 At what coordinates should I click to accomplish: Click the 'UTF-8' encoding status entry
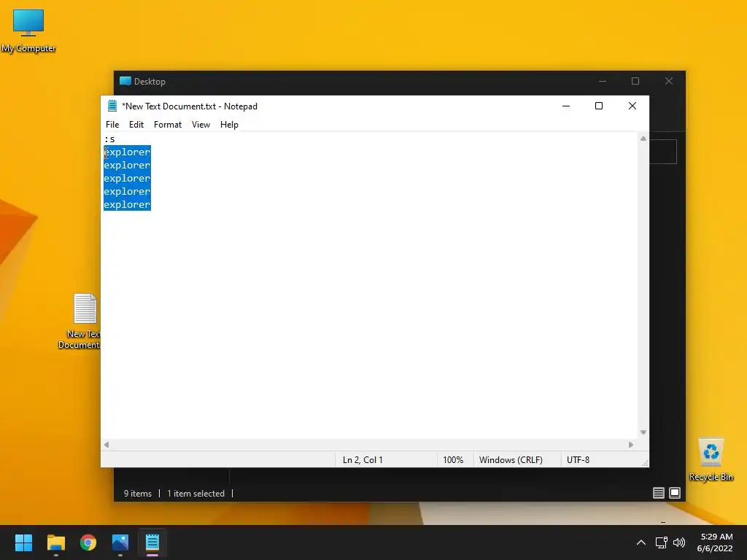pos(578,460)
